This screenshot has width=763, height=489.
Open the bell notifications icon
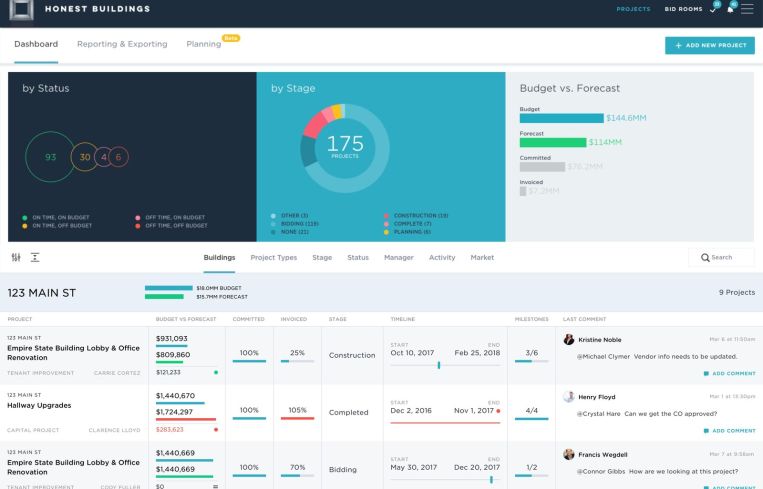(730, 10)
